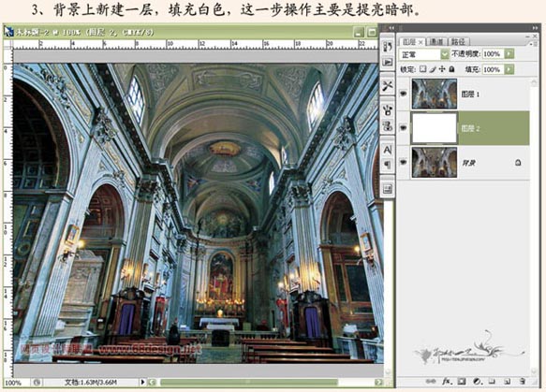Click the lock icon on 背景 layer
546x392 pixels.
point(518,162)
